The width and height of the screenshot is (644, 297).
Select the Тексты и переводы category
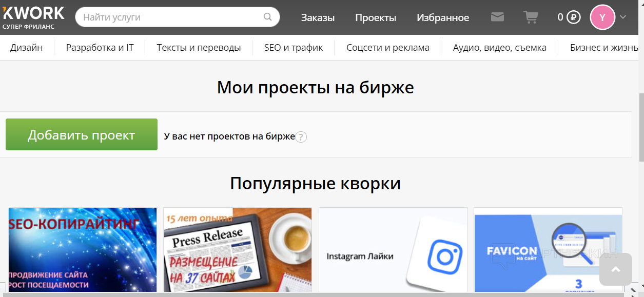pyautogui.click(x=199, y=48)
